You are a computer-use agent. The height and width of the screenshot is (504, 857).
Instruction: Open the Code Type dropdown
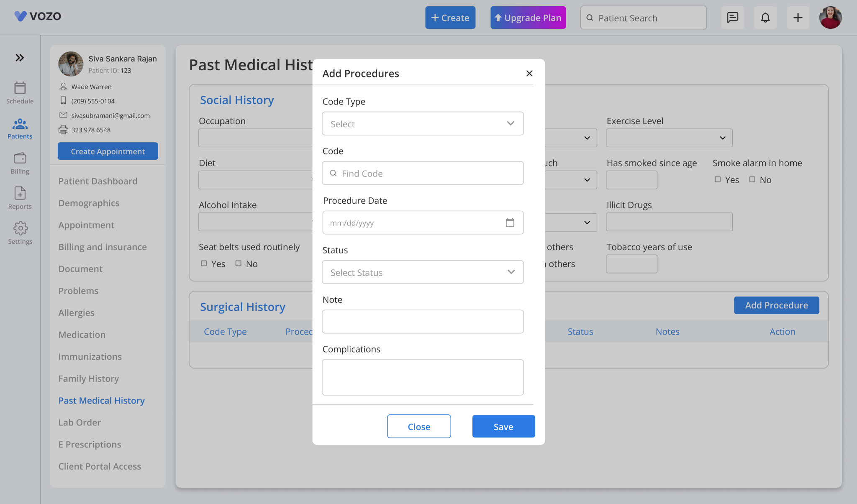click(423, 124)
